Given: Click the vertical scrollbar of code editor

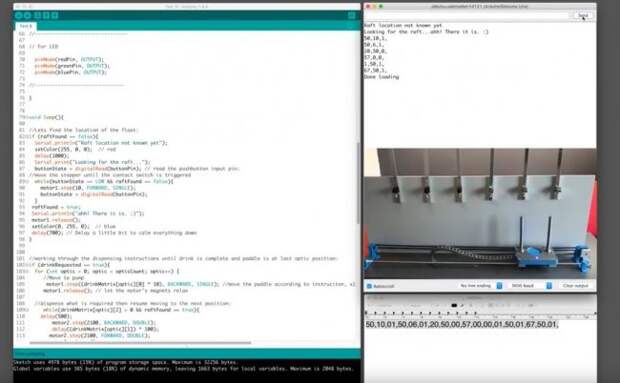Looking at the screenshot, I should click(x=358, y=182).
